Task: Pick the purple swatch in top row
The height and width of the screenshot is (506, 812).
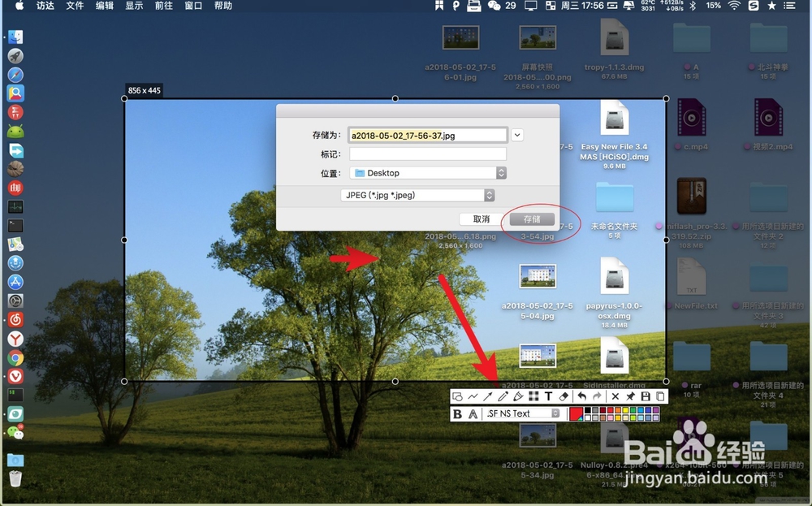Action: [x=655, y=410]
